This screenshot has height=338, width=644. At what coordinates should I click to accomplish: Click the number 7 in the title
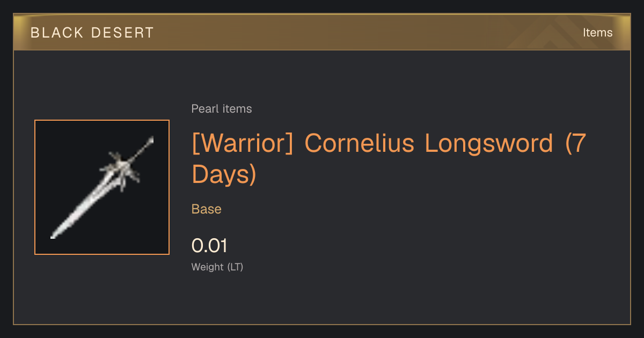click(x=577, y=143)
